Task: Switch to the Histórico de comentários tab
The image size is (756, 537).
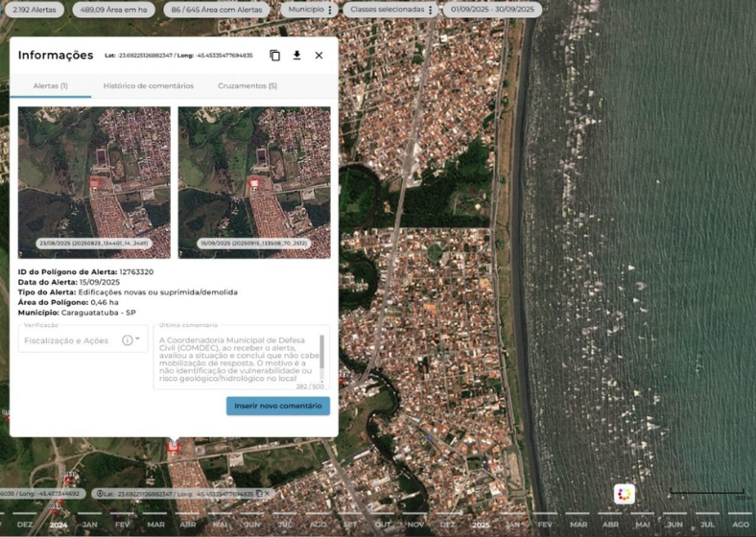Action: point(149,86)
